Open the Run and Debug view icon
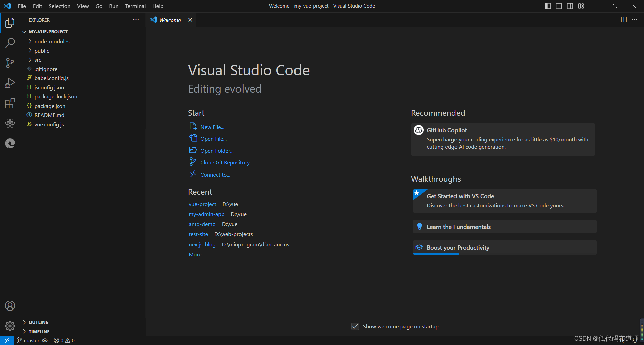Viewport: 644px width, 345px height. pos(10,83)
